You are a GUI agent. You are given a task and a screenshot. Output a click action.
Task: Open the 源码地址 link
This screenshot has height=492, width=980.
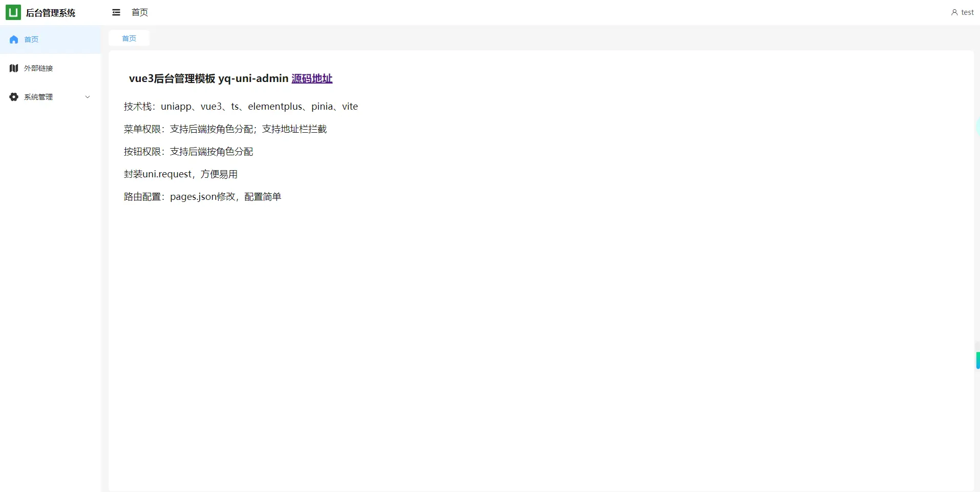click(312, 78)
